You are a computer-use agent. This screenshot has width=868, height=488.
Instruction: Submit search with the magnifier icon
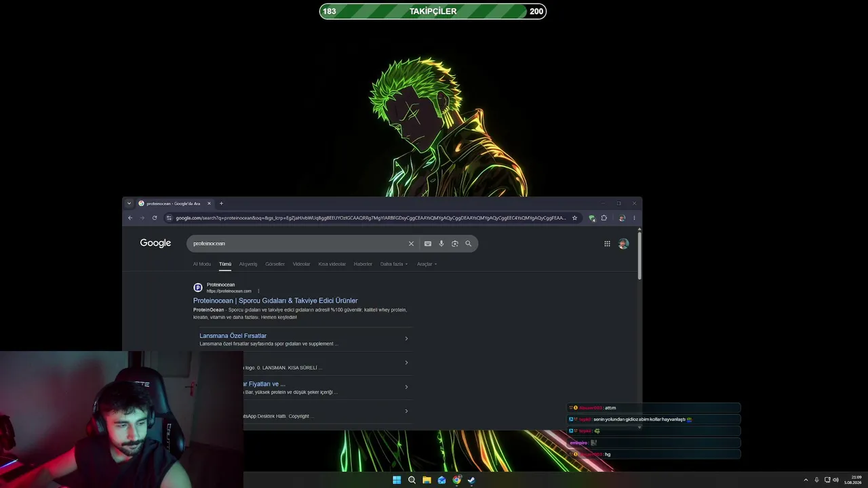pyautogui.click(x=468, y=243)
